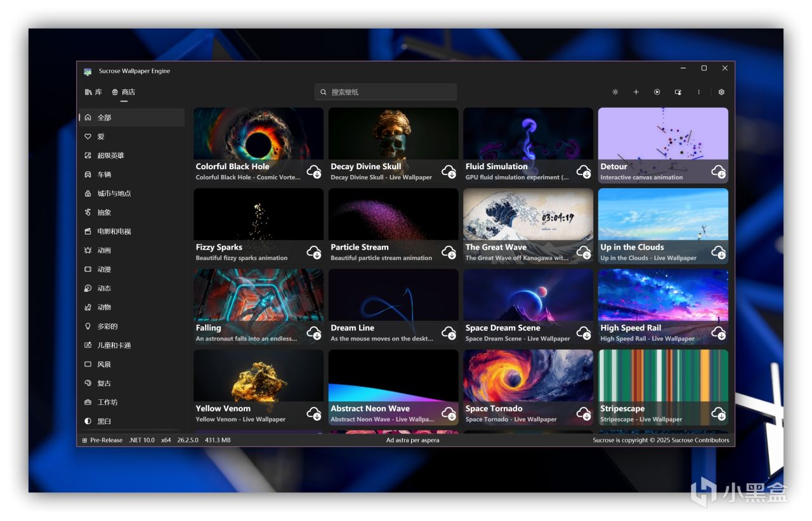Download the Stripescape wallpaper

tap(719, 413)
